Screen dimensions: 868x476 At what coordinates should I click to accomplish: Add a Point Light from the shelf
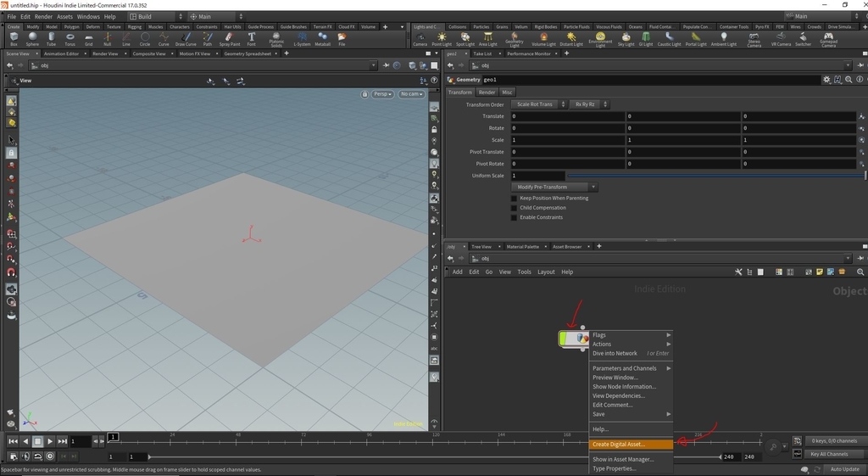442,39
